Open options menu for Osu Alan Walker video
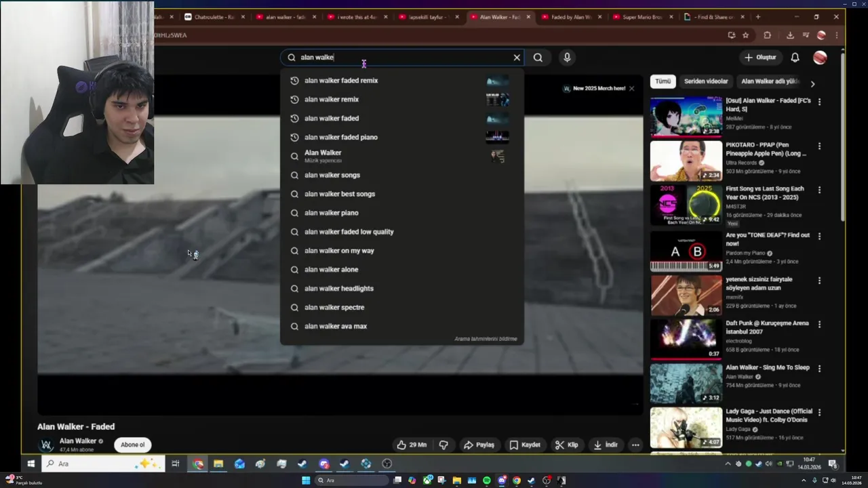This screenshot has height=488, width=868. tap(819, 102)
